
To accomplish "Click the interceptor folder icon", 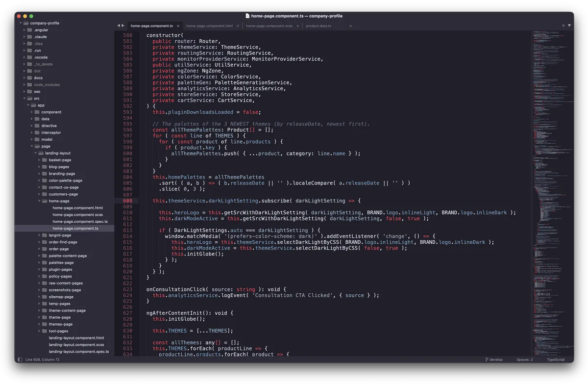I will pyautogui.click(x=37, y=133).
